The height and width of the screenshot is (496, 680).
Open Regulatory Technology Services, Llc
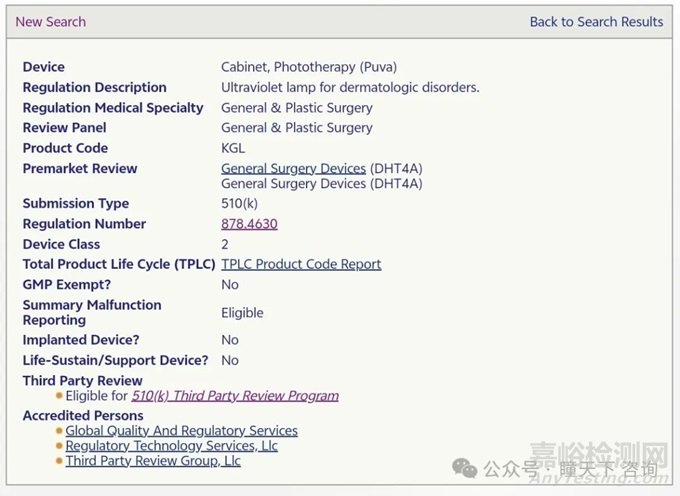172,446
